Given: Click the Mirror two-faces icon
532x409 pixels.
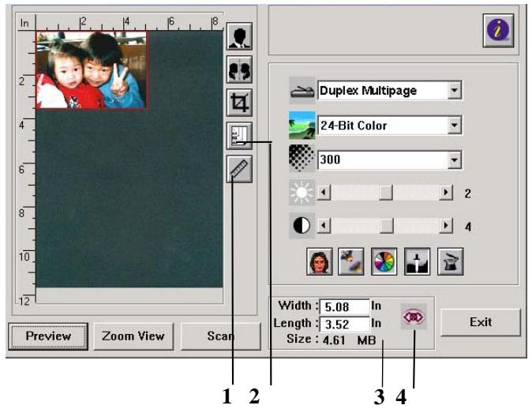Looking at the screenshot, I should click(239, 69).
